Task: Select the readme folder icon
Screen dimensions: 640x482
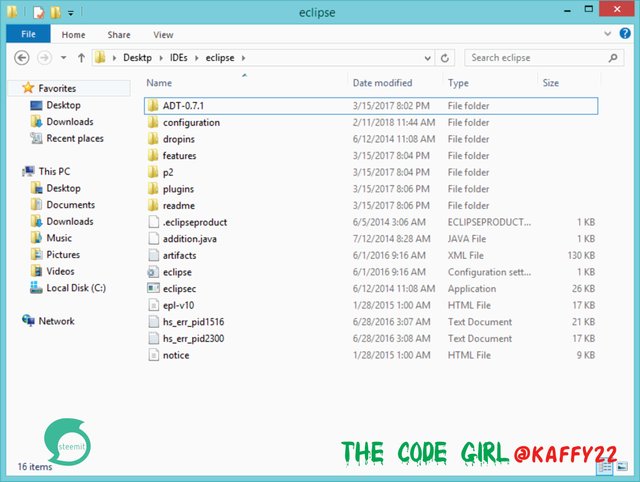Action: [153, 205]
